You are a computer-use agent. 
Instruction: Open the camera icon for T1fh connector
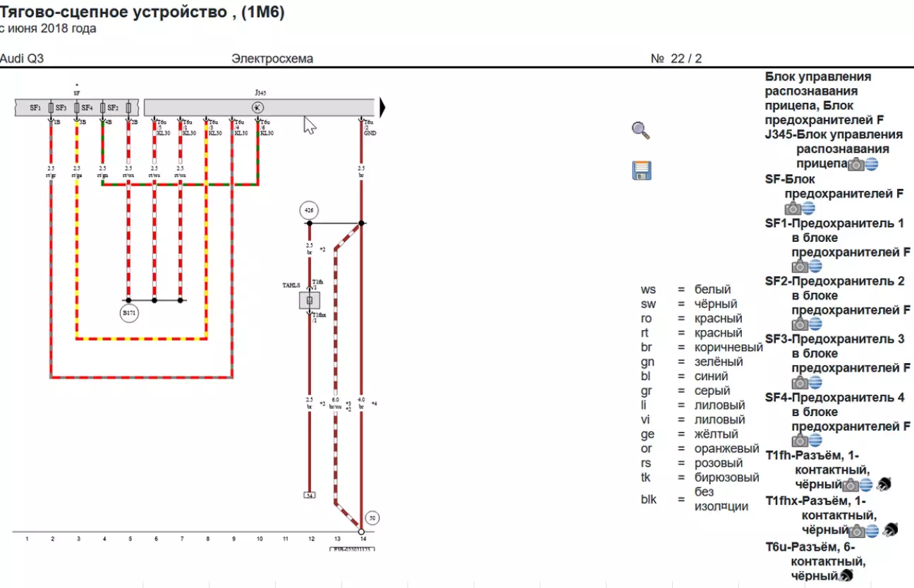point(851,485)
